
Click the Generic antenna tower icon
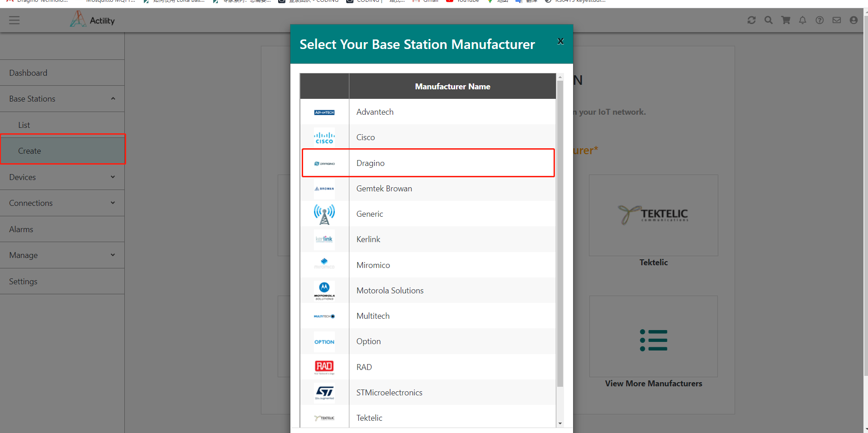click(324, 214)
